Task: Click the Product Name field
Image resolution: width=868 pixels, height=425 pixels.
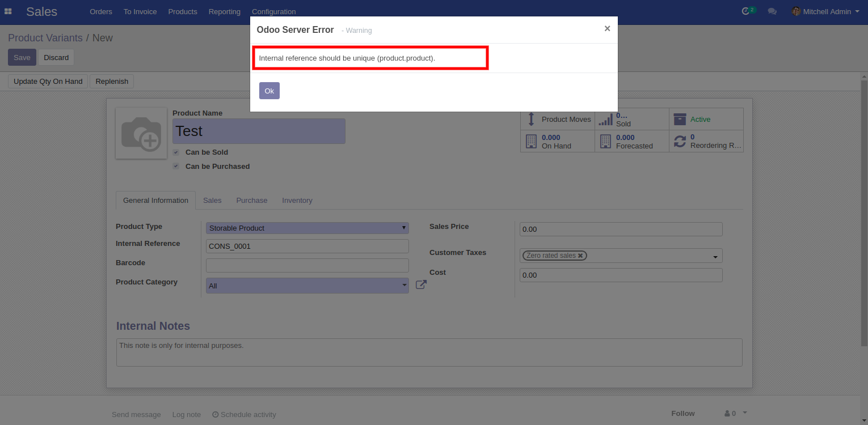Action: pyautogui.click(x=259, y=131)
